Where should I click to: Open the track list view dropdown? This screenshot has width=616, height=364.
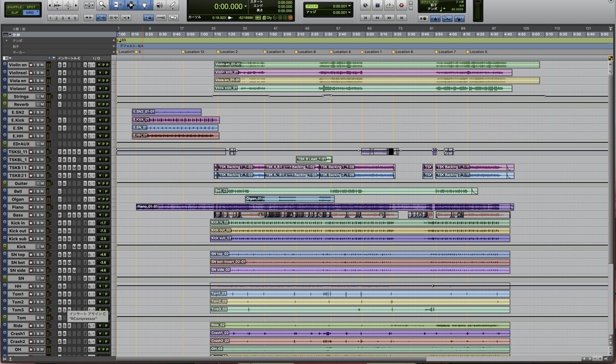6,58
